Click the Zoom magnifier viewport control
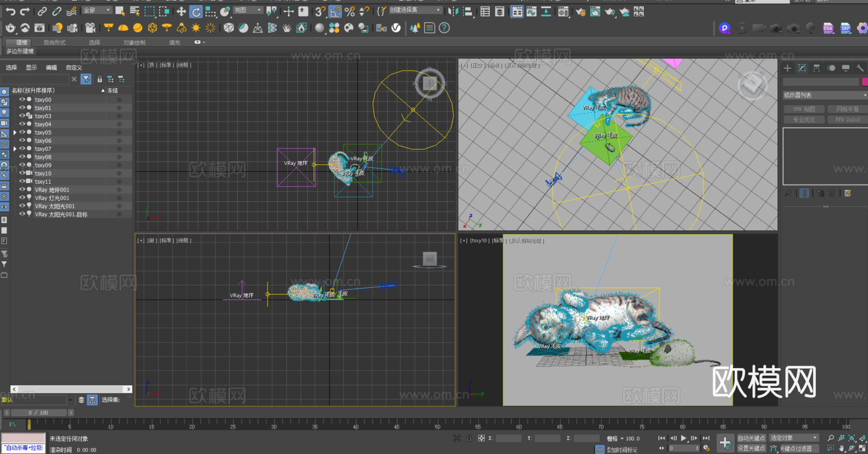 831,438
